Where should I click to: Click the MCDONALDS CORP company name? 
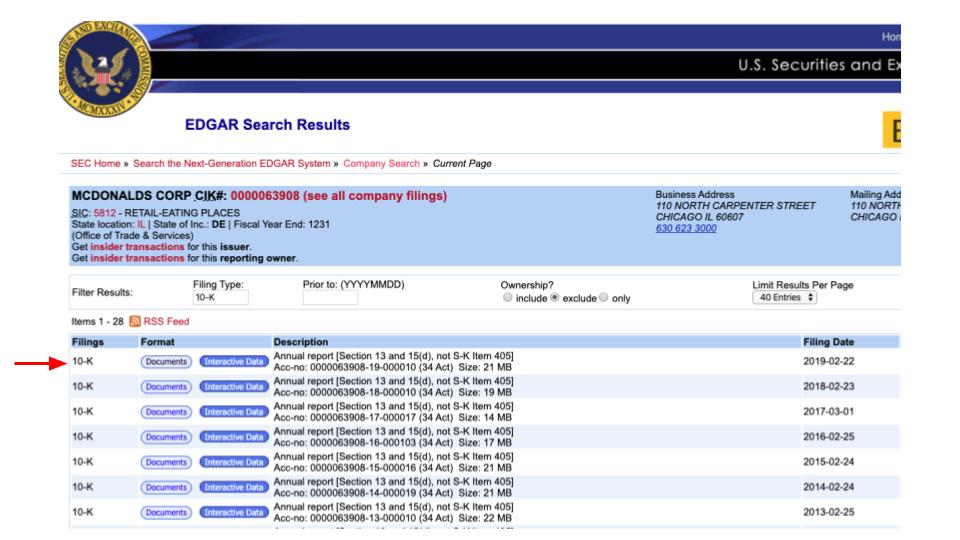click(132, 196)
